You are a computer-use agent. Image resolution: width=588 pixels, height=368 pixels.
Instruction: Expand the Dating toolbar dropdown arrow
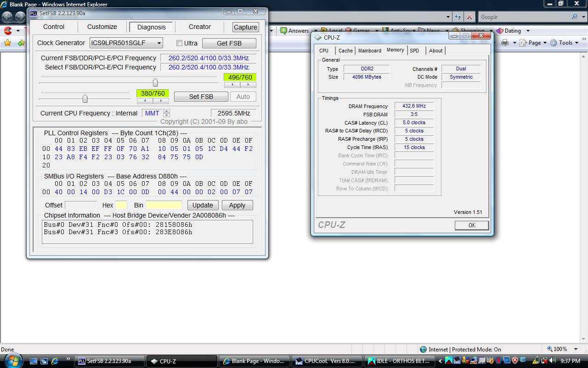528,31
